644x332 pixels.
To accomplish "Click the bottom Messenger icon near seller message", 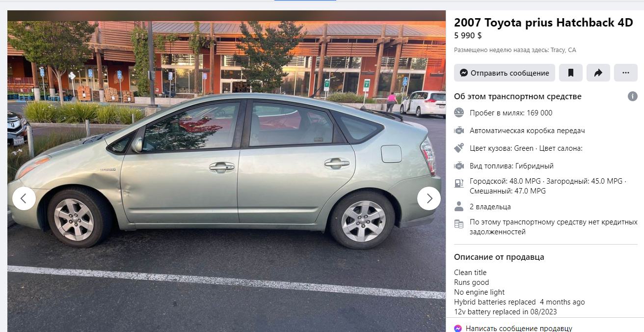I will [x=458, y=329].
